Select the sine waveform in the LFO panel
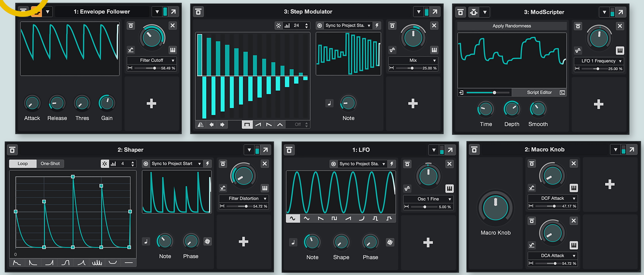Screen dimensions: 644x275 click(293, 218)
